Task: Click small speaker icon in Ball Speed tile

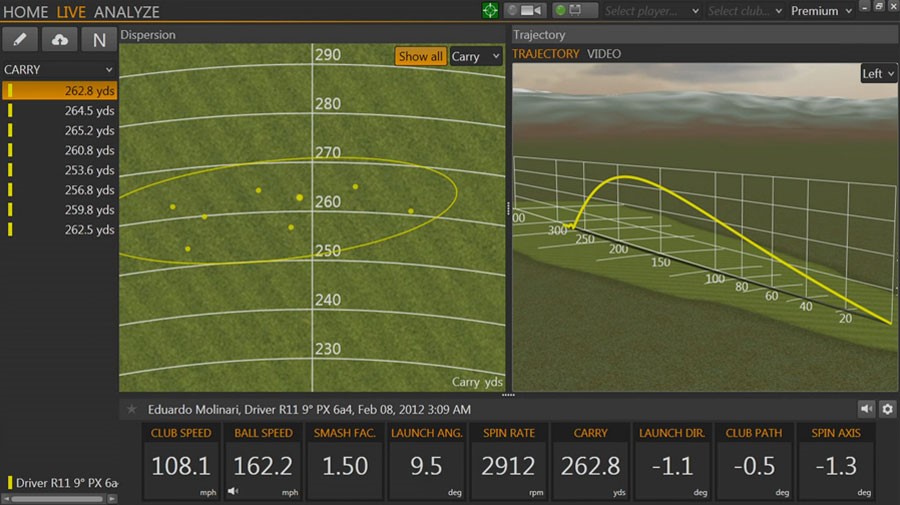Action: coord(233,491)
